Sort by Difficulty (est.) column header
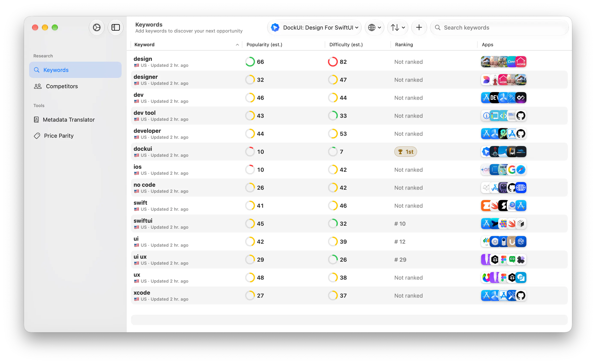The image size is (596, 364). pyautogui.click(x=358, y=45)
